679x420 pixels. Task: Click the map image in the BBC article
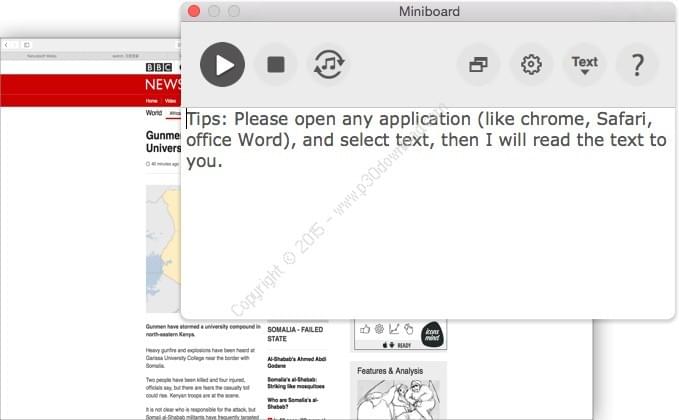click(163, 249)
